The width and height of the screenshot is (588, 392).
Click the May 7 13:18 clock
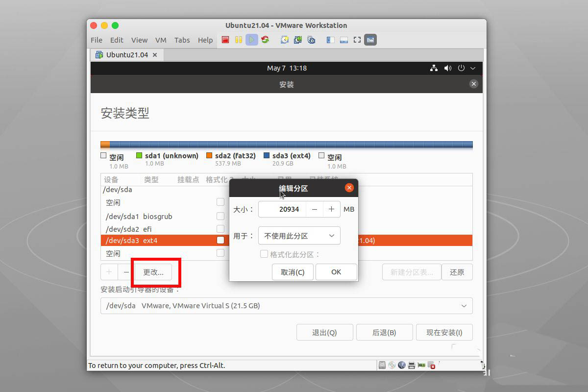coord(287,68)
